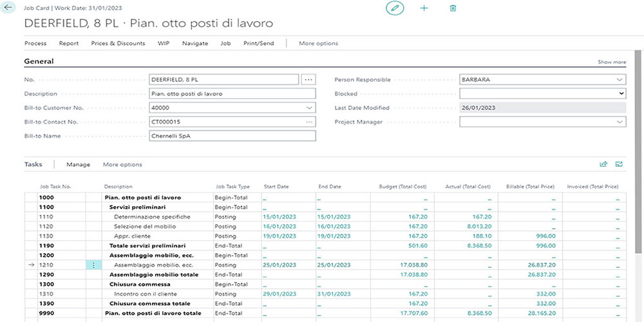This screenshot has height=322, width=644.
Task: Open the Bill-to Customer No. dropdown
Action: [x=309, y=108]
